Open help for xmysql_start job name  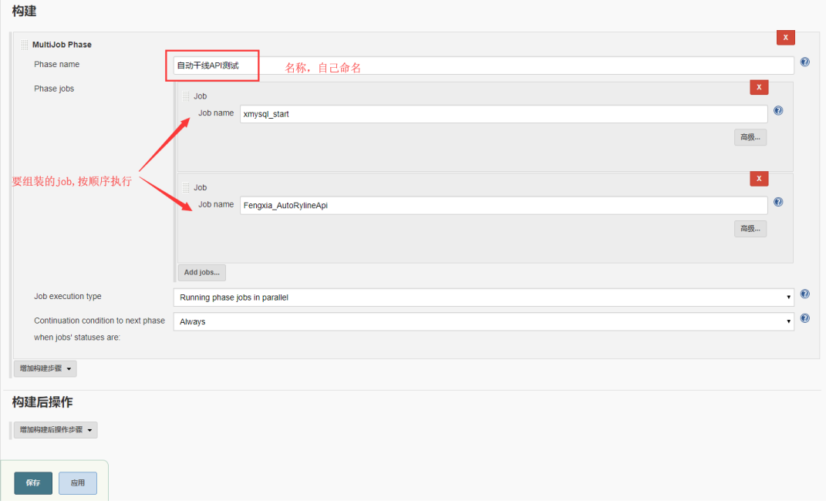click(778, 111)
